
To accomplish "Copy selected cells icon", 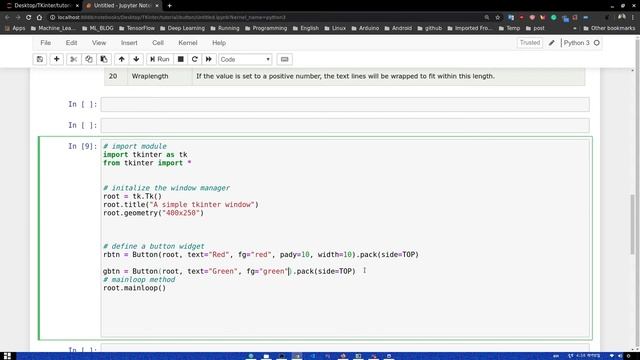I will (89, 59).
